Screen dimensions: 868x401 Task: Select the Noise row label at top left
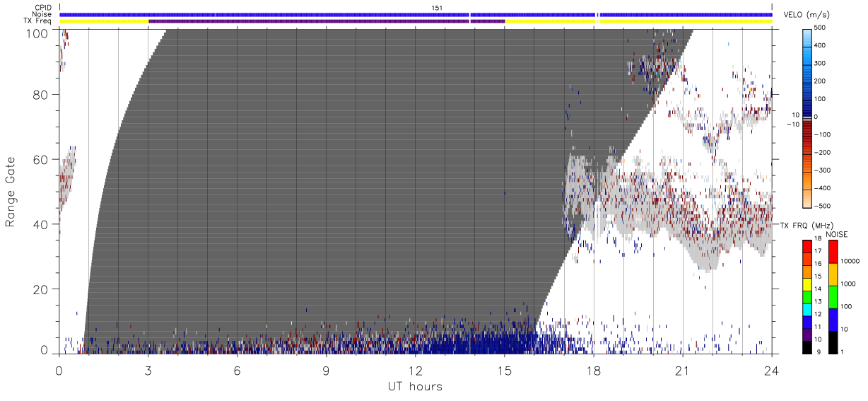point(42,14)
